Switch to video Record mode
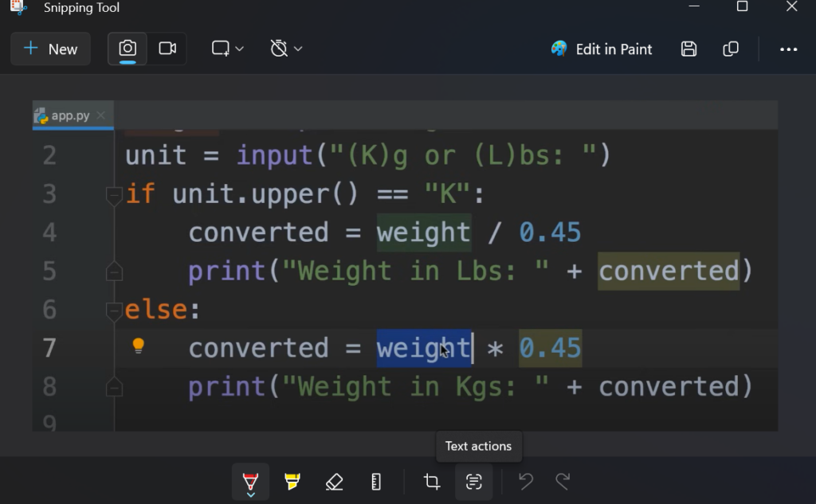 [x=167, y=49]
